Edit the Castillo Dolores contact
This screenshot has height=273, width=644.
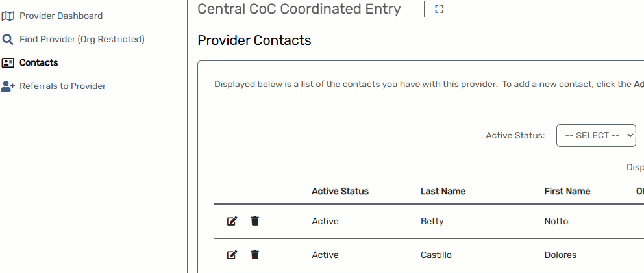click(x=232, y=255)
